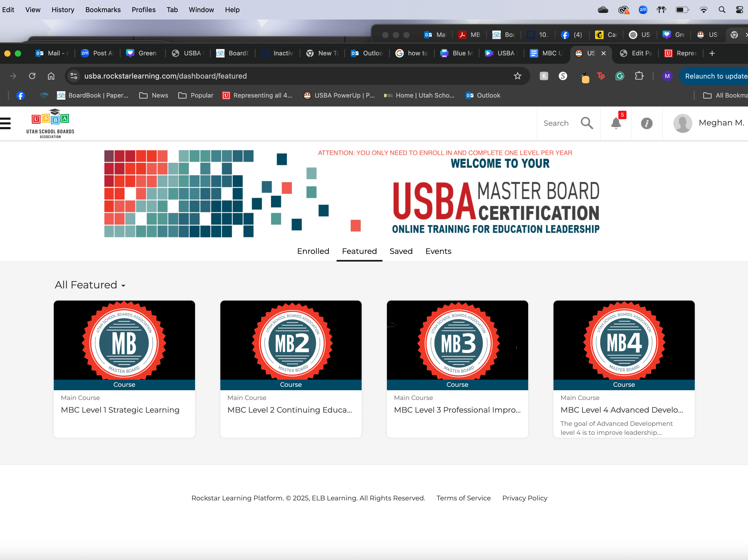The height and width of the screenshot is (560, 748).
Task: Click the battery status icon
Action: click(682, 10)
